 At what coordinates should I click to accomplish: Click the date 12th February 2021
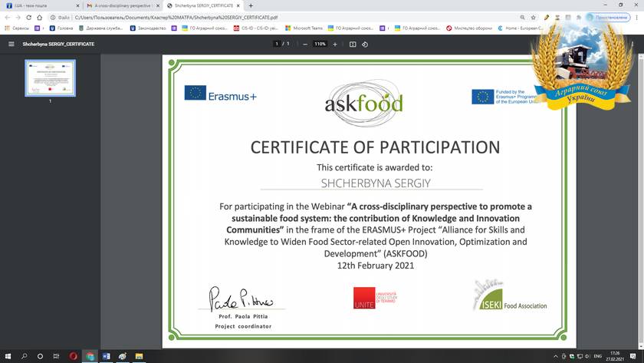(376, 266)
